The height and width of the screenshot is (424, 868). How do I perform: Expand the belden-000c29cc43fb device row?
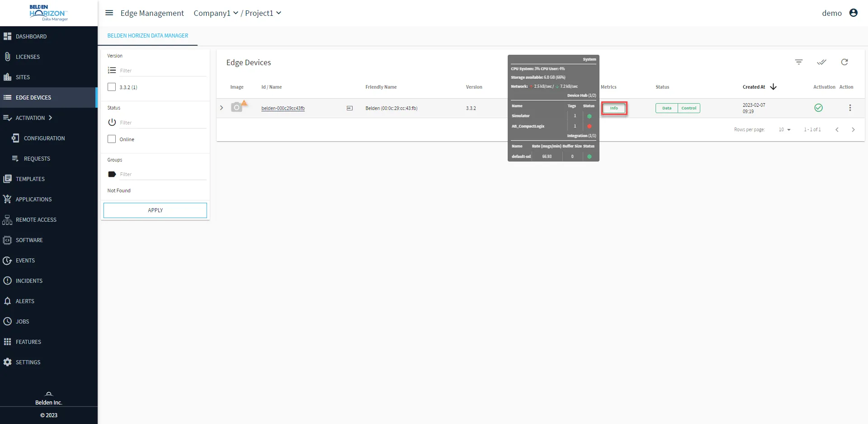[x=222, y=108]
